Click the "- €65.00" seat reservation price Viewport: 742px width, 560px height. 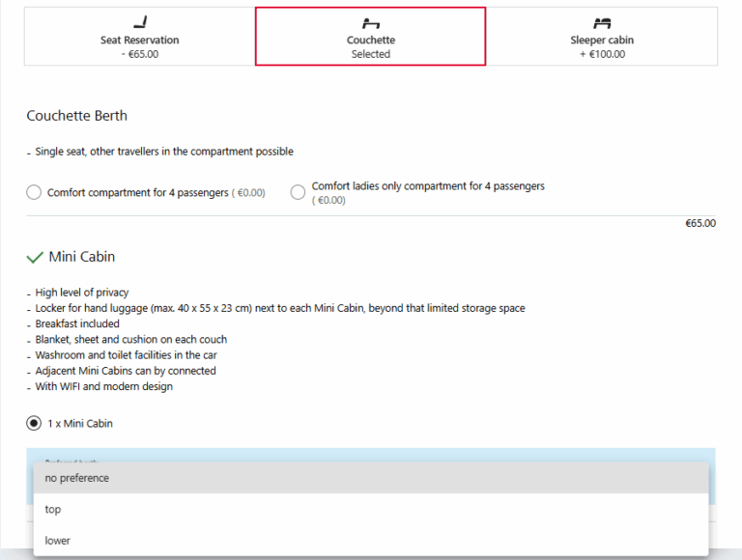pos(139,54)
